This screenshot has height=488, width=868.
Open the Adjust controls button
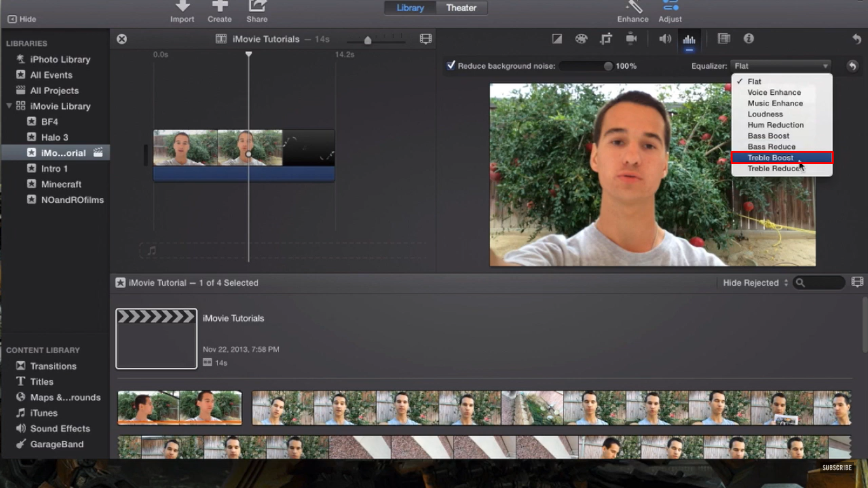(670, 11)
